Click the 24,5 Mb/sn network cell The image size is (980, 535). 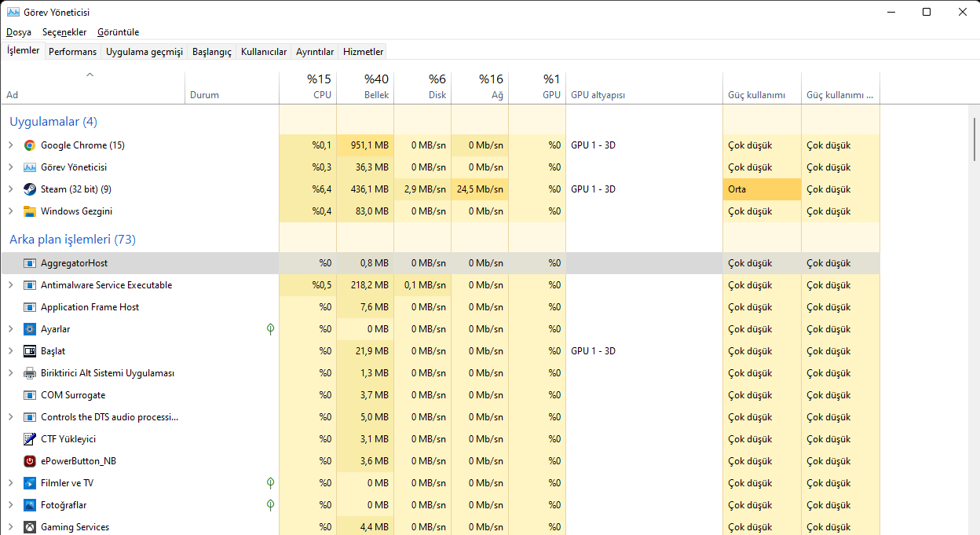pyautogui.click(x=480, y=189)
